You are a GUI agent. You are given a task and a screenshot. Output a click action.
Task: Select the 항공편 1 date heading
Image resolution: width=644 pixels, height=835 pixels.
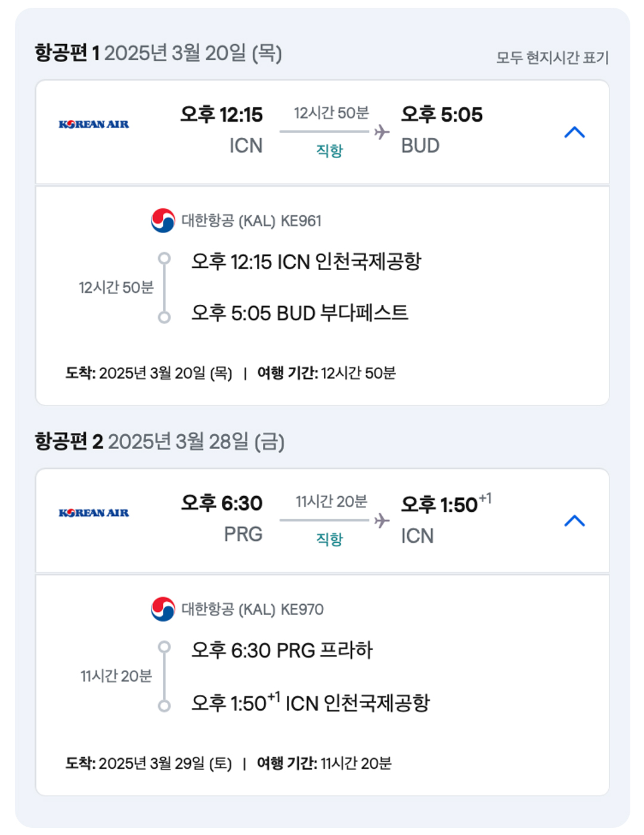(158, 53)
